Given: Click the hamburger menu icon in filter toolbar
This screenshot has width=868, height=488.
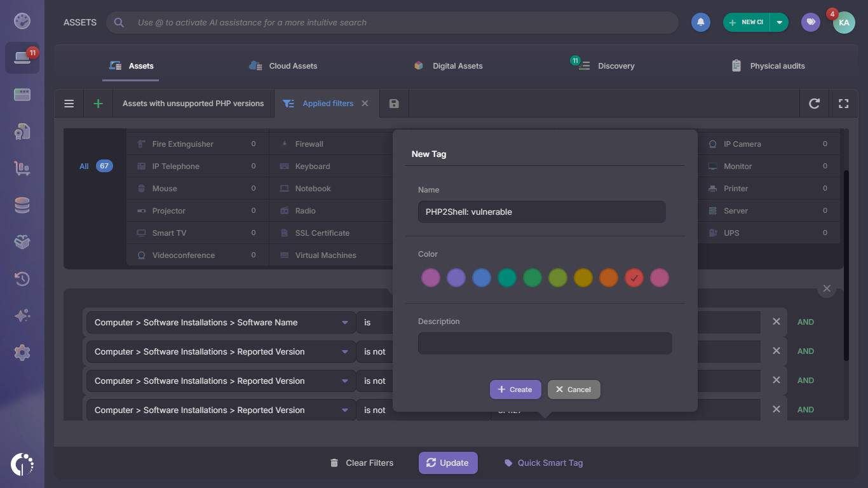Looking at the screenshot, I should click(x=69, y=104).
